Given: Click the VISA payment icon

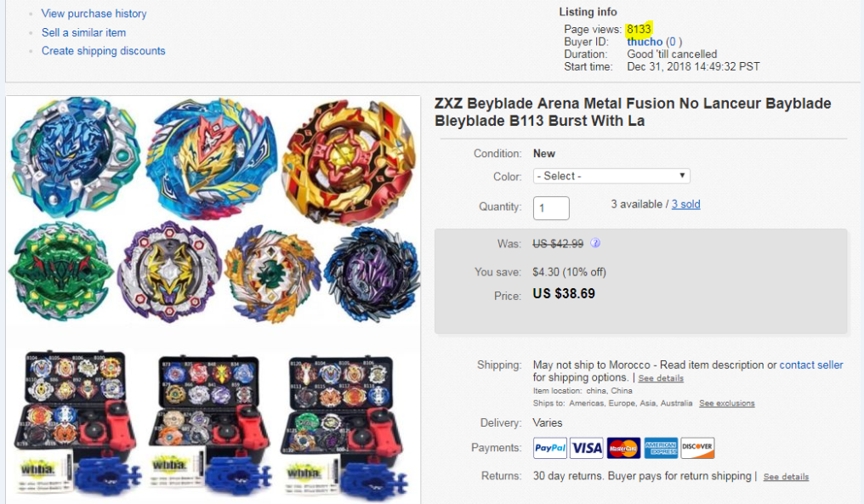Looking at the screenshot, I should (585, 447).
